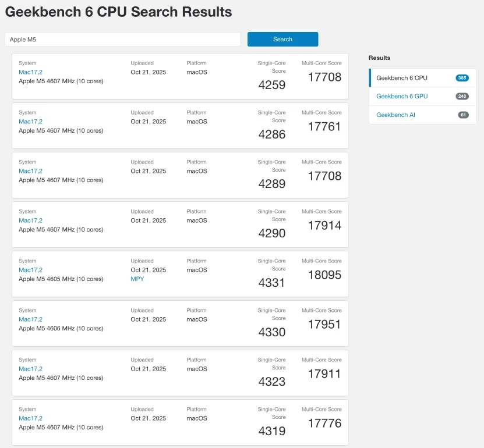Click the single-core score 4323
This screenshot has width=484, height=448.
tap(271, 382)
